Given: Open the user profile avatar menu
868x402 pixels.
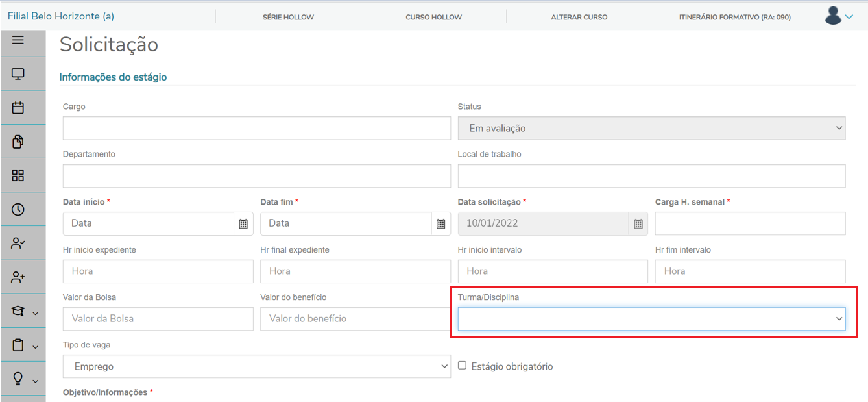Looking at the screenshot, I should [x=839, y=16].
